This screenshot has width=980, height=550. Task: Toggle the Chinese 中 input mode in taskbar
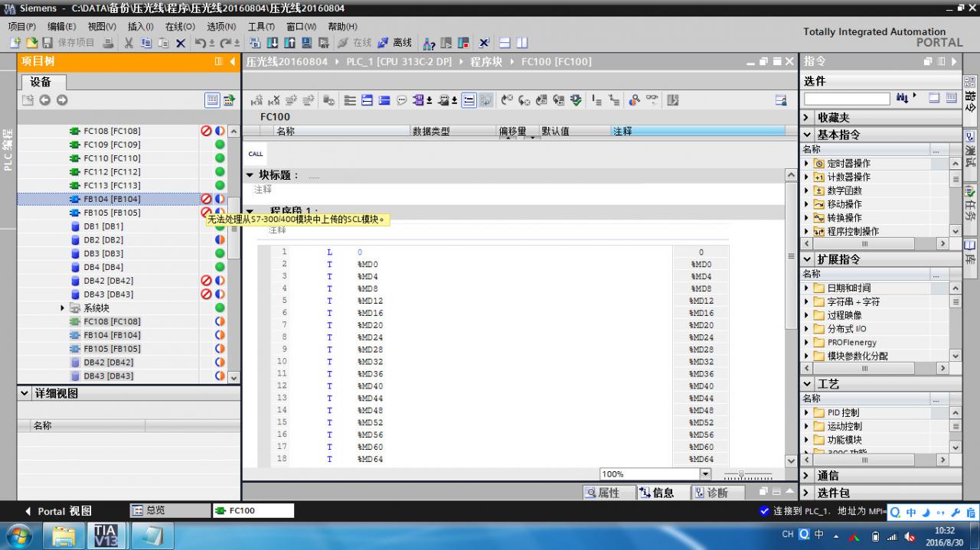tap(819, 535)
